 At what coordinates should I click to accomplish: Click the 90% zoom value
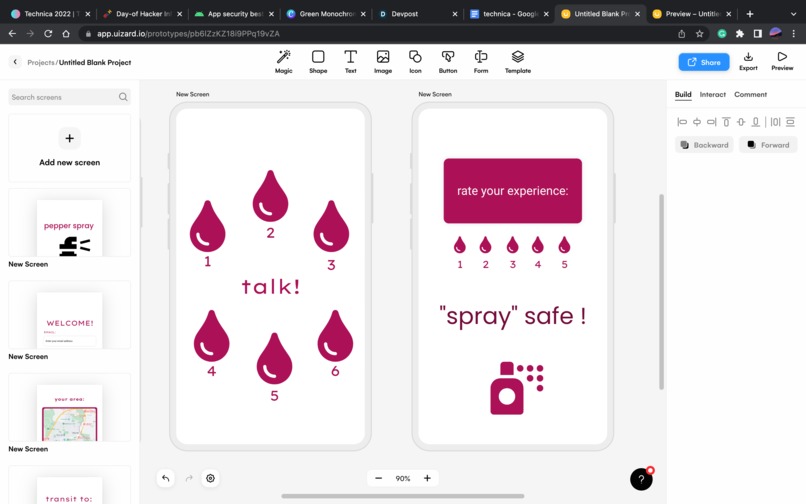pyautogui.click(x=403, y=478)
